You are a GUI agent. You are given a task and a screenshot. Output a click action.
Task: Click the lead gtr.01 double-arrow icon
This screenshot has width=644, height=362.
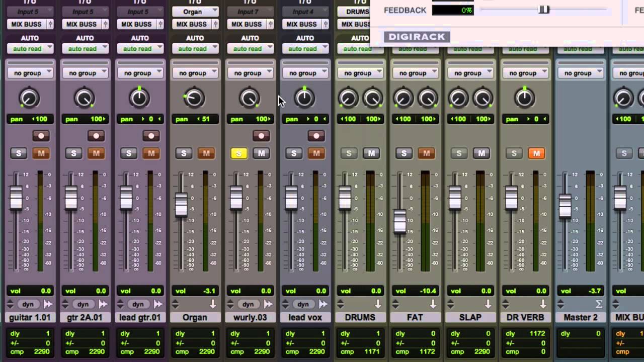coord(158,304)
